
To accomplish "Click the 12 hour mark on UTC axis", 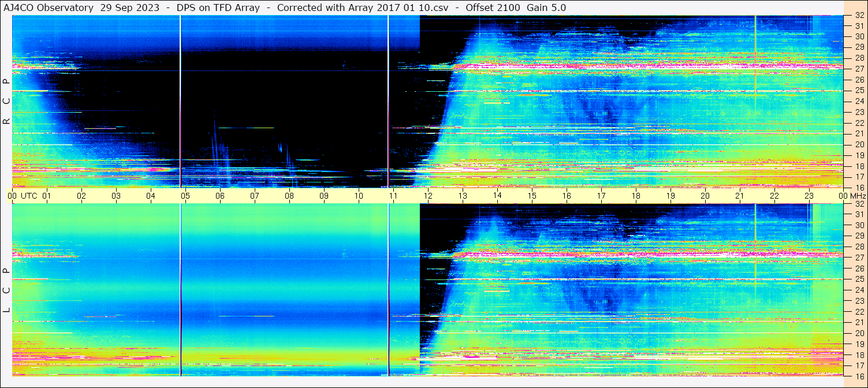I will [x=428, y=196].
